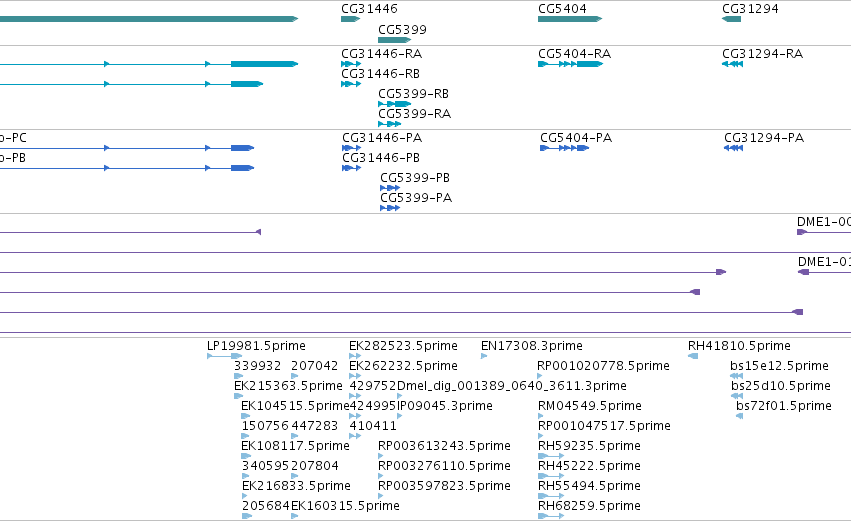Select the teal CG5399 gene bar
851x521 pixels.
click(395, 40)
